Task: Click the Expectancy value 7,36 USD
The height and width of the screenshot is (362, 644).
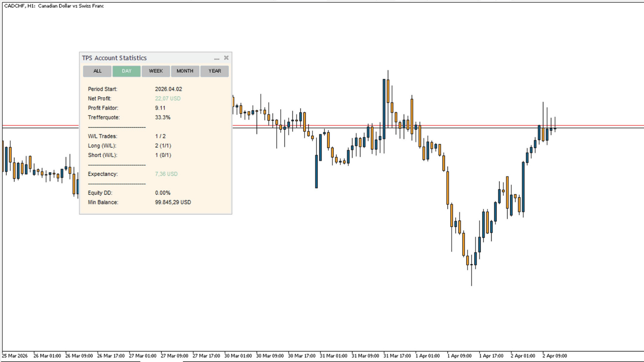Action: pyautogui.click(x=166, y=174)
